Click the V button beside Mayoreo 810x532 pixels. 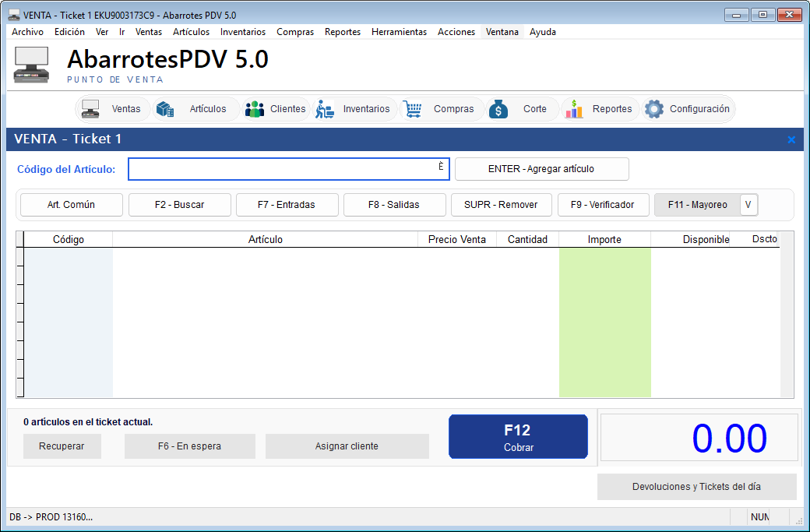(x=748, y=205)
